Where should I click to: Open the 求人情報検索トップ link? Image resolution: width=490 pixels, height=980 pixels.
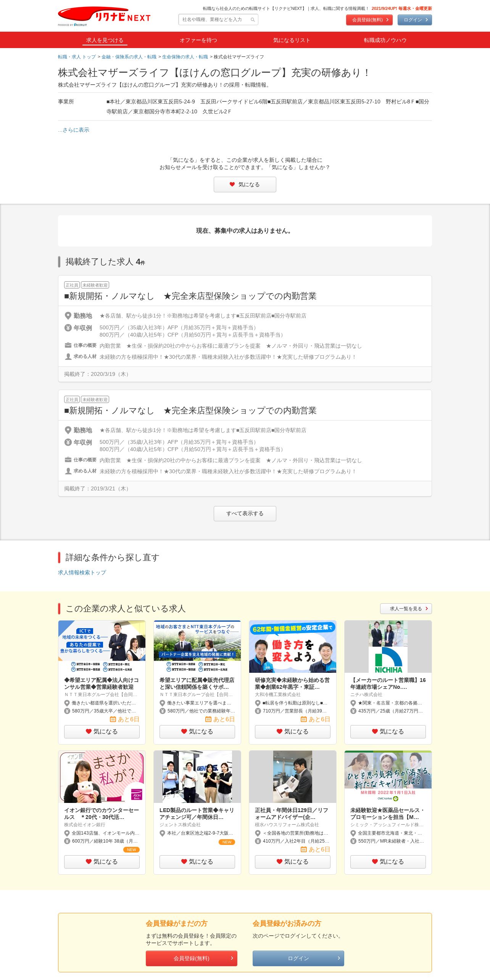click(82, 572)
